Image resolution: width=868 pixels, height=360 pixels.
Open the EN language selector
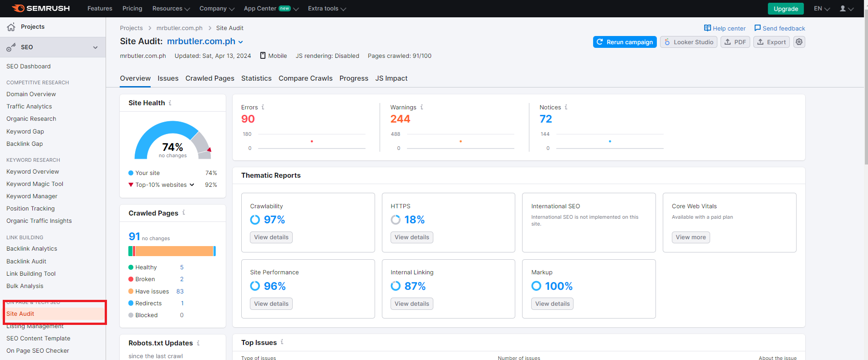click(x=822, y=9)
